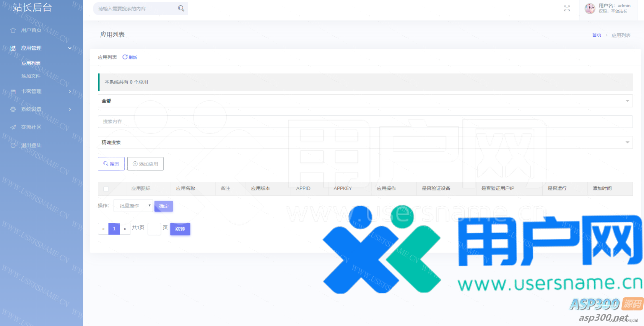Open the 添加文件 submenu item
This screenshot has width=644, height=326.
point(31,76)
